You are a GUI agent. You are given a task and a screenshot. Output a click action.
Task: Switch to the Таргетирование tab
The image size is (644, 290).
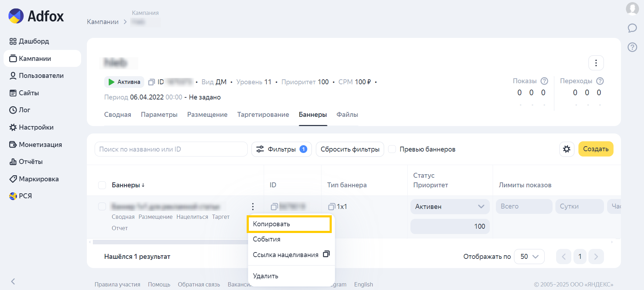pyautogui.click(x=263, y=115)
